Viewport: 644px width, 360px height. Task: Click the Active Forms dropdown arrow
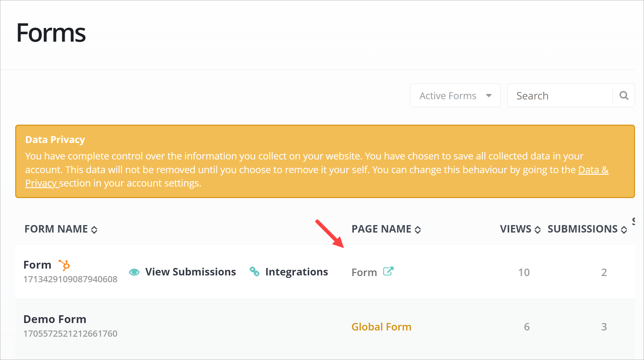[x=489, y=96]
